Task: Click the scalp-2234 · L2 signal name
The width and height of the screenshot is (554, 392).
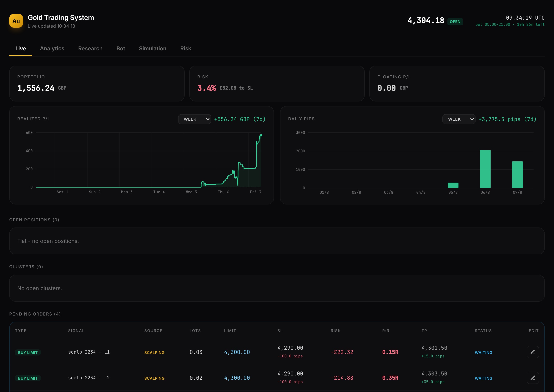Action: (x=89, y=378)
